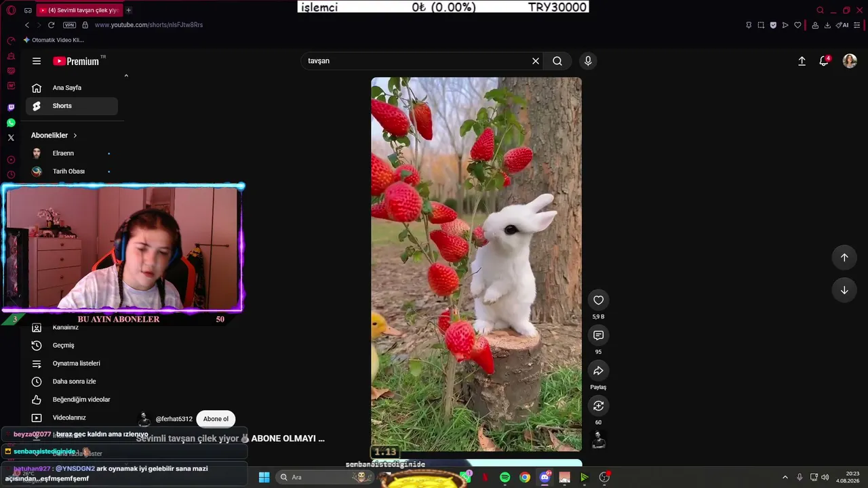Open volume control in system tray
The image size is (868, 488).
pyautogui.click(x=825, y=477)
